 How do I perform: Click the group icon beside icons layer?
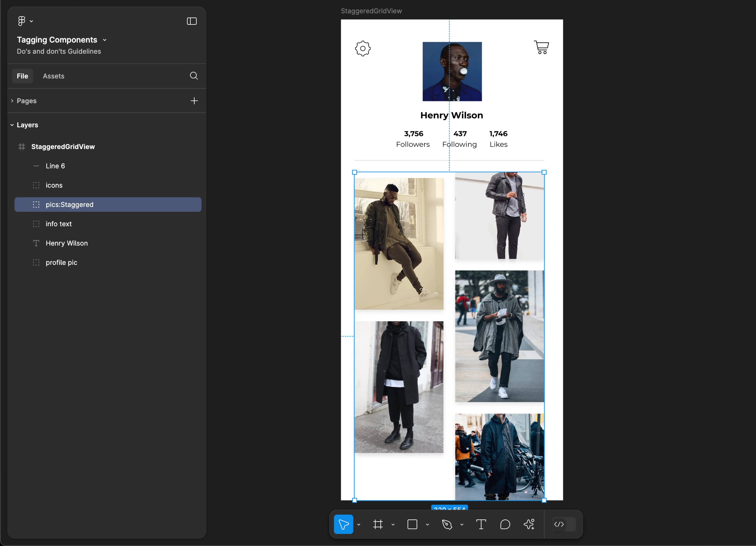pyautogui.click(x=36, y=185)
